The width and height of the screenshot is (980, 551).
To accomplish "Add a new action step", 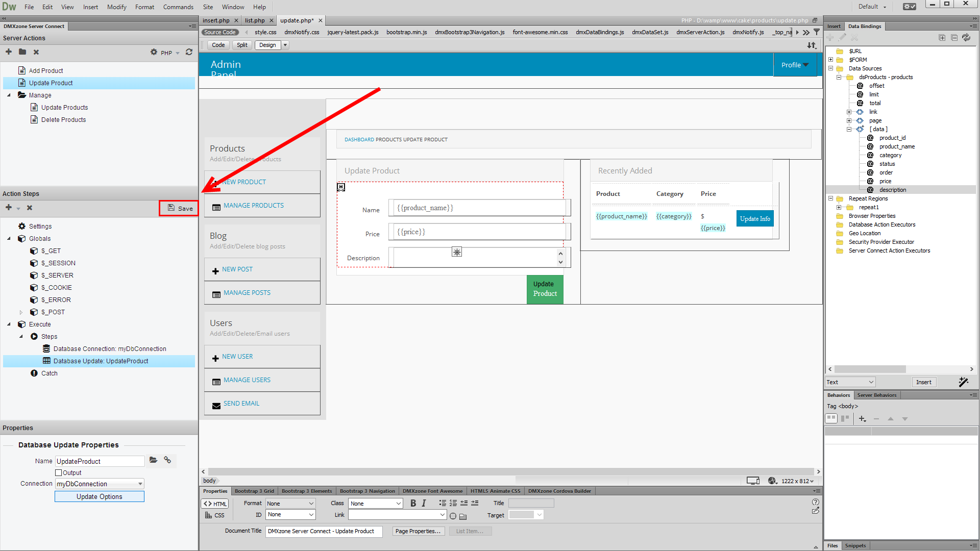I will (x=9, y=208).
